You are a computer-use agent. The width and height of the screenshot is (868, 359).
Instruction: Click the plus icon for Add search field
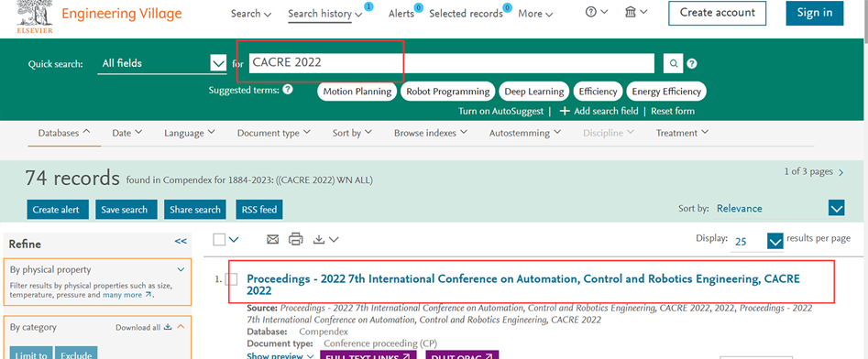(x=564, y=111)
